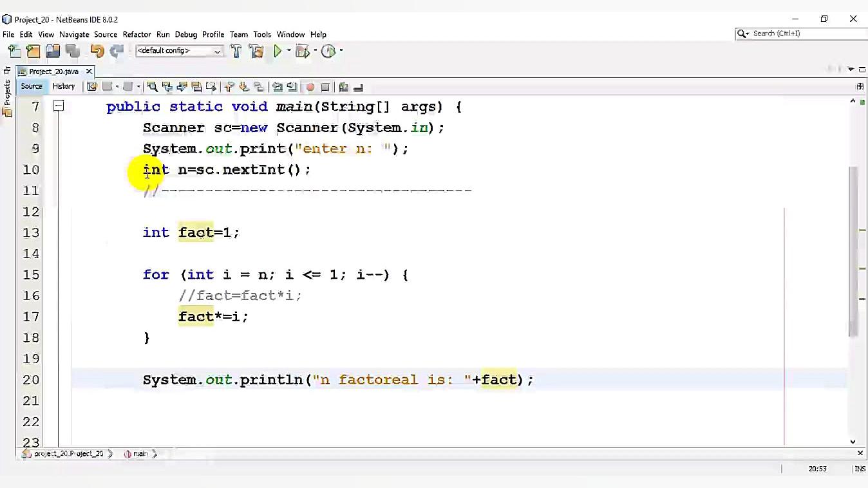This screenshot has width=868, height=488.
Task: Open the File menu
Action: pyautogui.click(x=8, y=35)
